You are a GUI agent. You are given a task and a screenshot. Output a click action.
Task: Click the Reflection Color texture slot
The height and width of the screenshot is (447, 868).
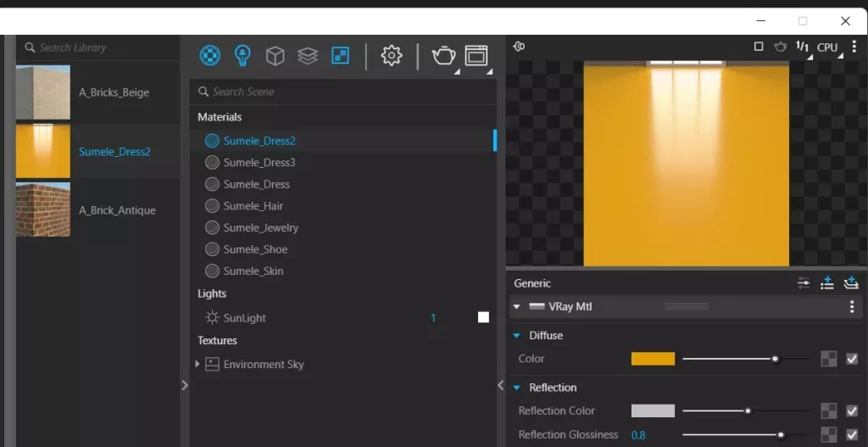coord(829,411)
